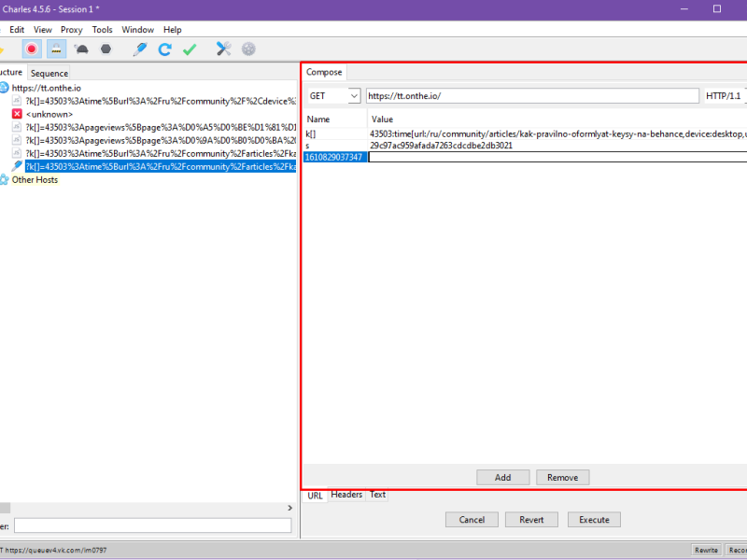Click the pen icon on selected request
The image size is (747, 560).
click(17, 166)
